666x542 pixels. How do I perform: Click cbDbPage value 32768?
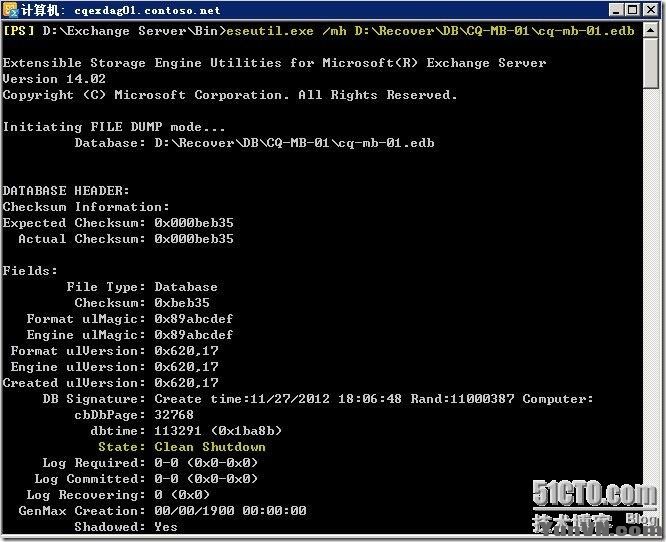pos(174,415)
